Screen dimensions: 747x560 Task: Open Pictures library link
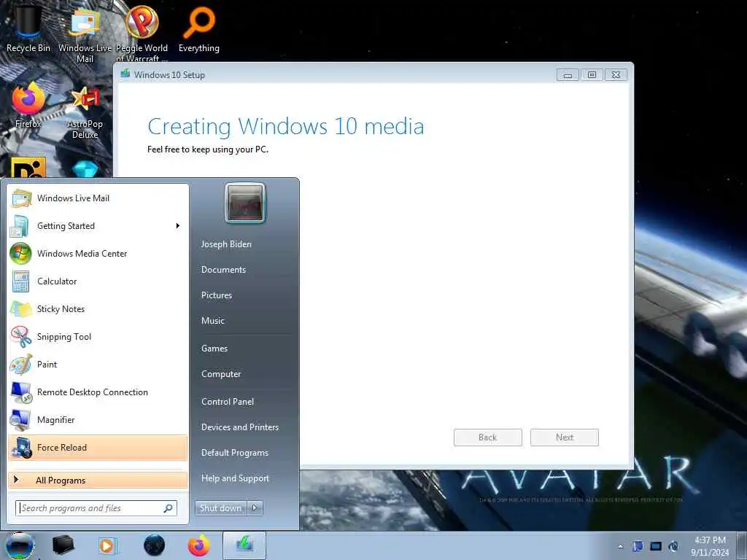tap(216, 295)
